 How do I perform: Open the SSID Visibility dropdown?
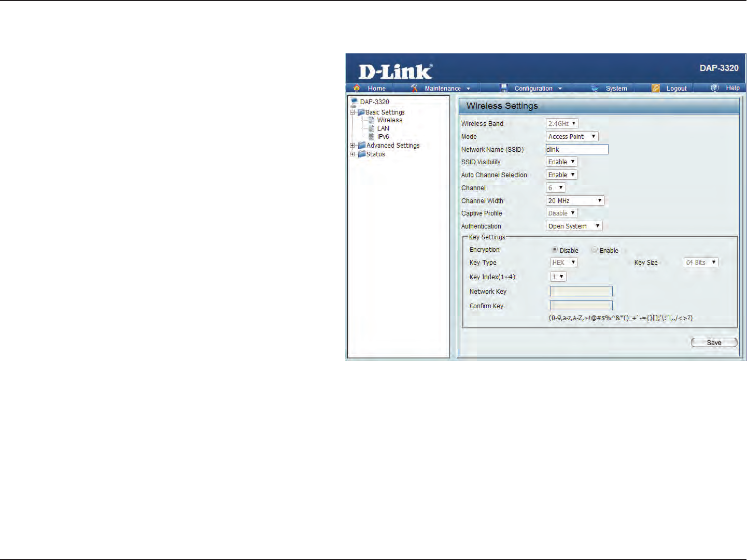(561, 162)
